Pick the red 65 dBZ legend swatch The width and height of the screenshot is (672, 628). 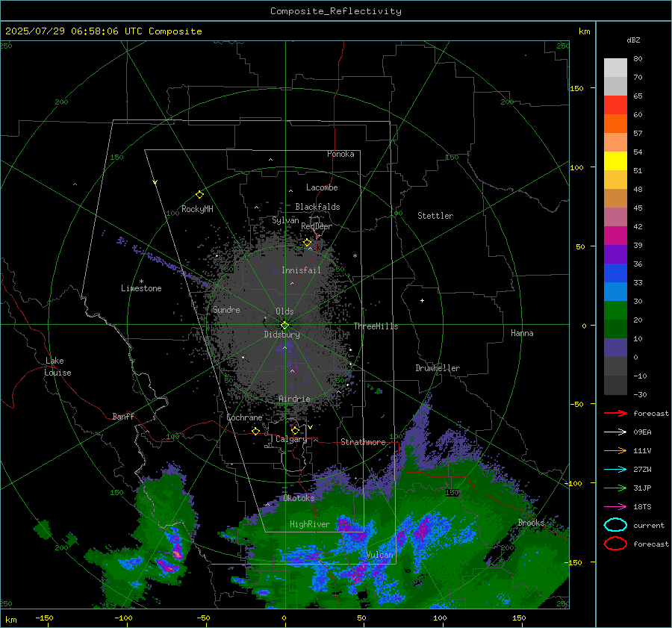coord(615,105)
